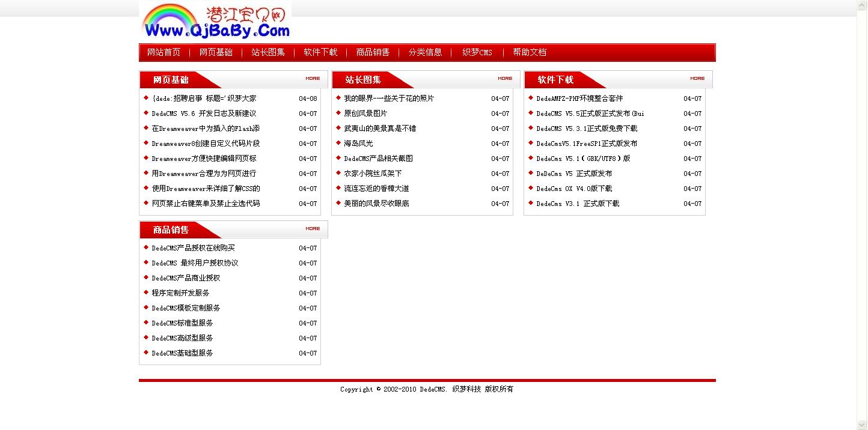This screenshot has width=868, height=430.
Task: Open DedeCms OX V4.0版下载 link
Action: 574,189
